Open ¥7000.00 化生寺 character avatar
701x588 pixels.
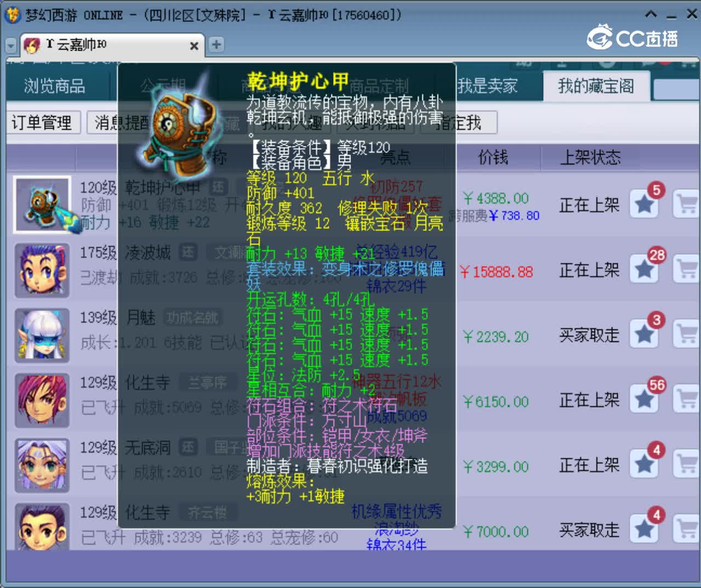pyautogui.click(x=42, y=527)
